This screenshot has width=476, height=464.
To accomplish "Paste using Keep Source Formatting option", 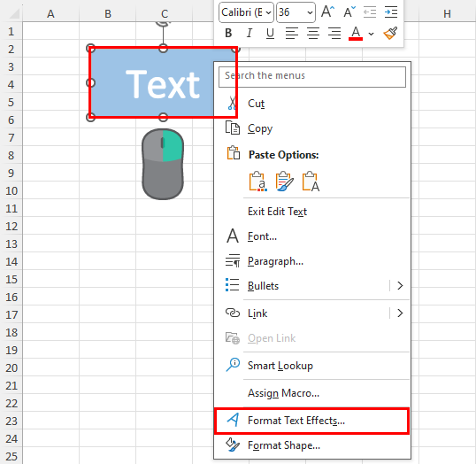I will [284, 182].
